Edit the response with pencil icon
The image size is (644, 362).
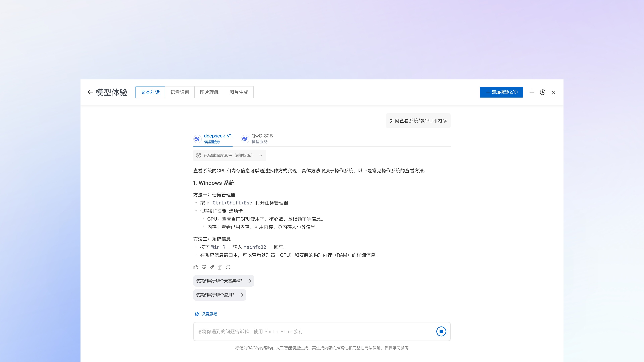coord(212,267)
